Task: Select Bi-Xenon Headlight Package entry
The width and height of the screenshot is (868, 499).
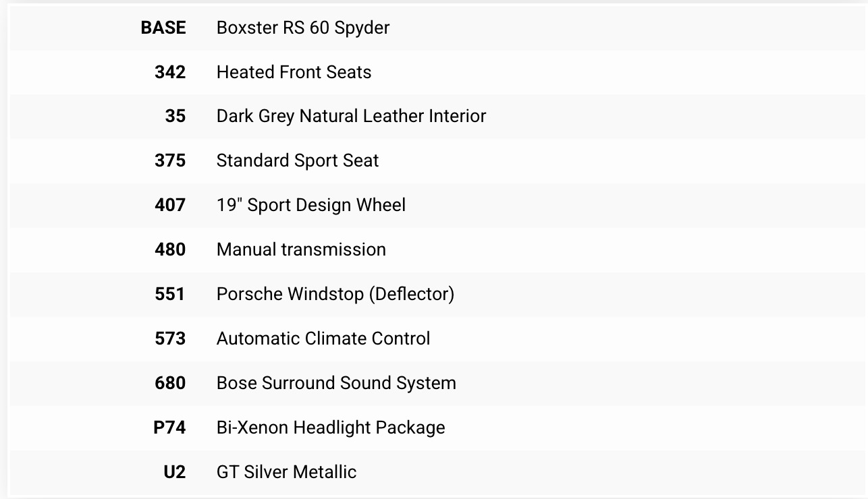Action: point(331,428)
